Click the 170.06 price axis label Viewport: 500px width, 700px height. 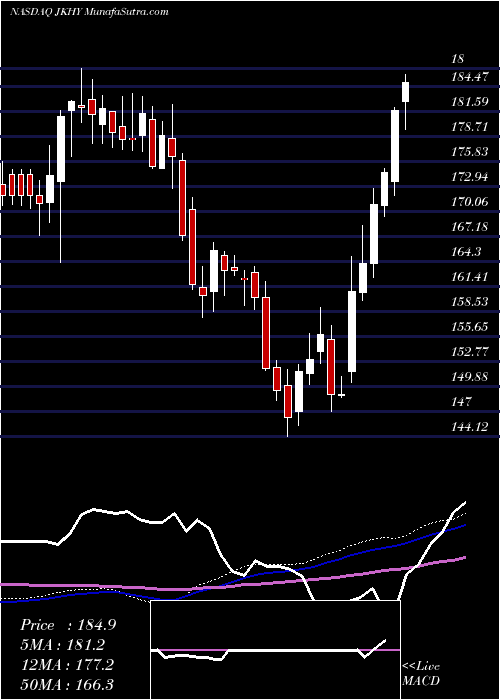469,202
